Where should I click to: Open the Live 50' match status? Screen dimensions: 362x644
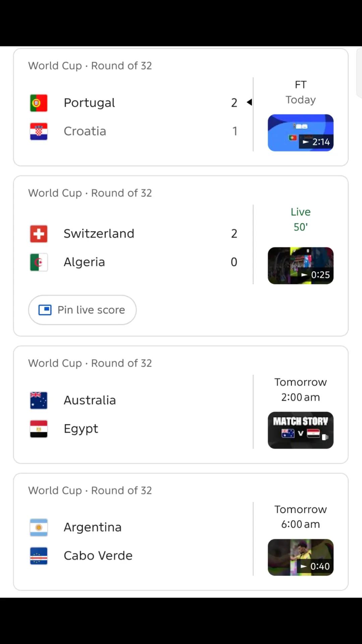(x=301, y=219)
